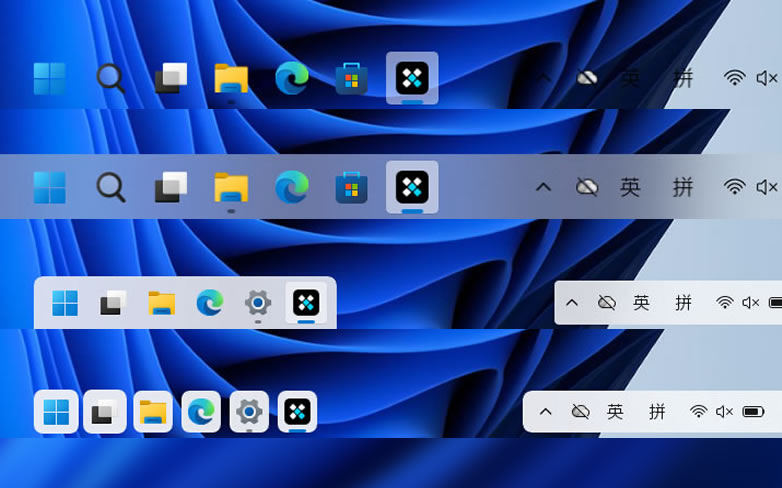Viewport: 782px width, 488px height.
Task: Select highlighted black X app on transparent taskbar
Action: 412,78
